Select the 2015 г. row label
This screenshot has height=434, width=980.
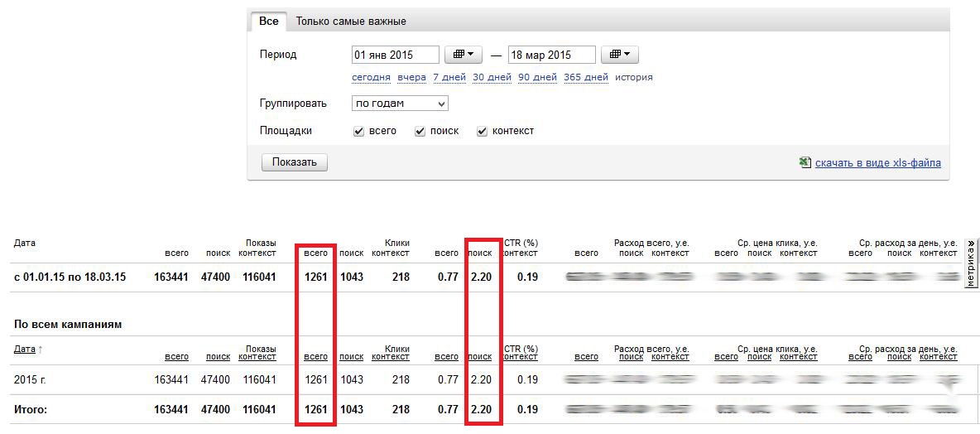click(x=31, y=379)
